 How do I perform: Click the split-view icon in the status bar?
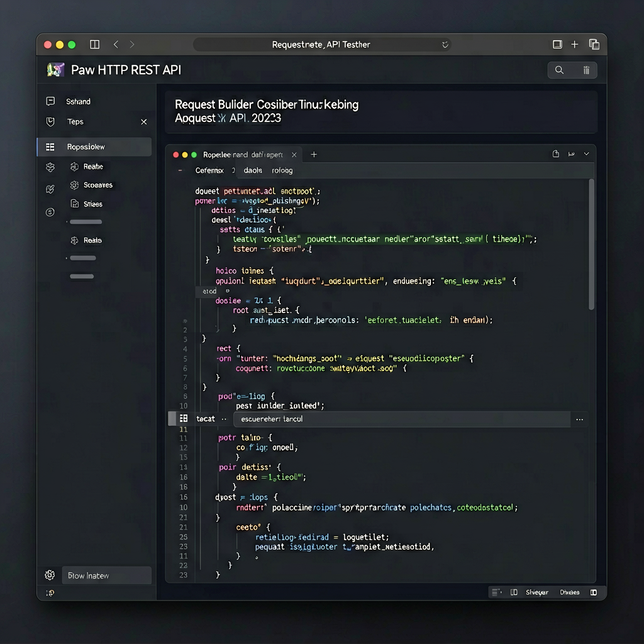point(514,592)
